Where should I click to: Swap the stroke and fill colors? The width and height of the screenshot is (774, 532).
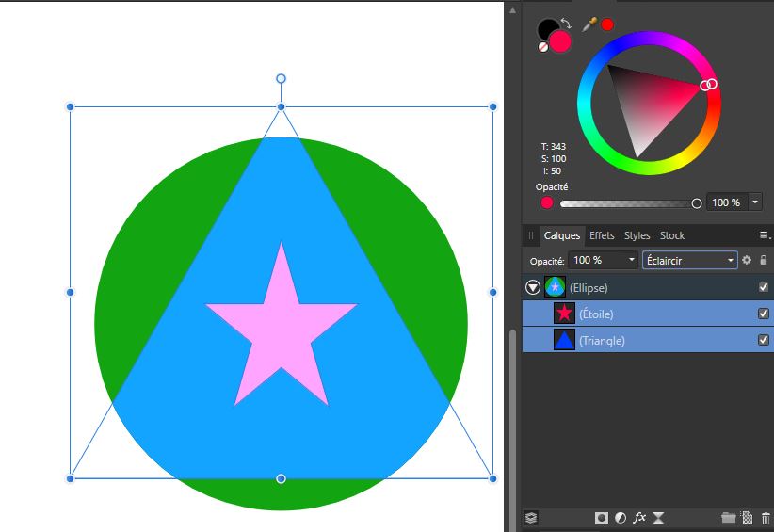tap(566, 23)
